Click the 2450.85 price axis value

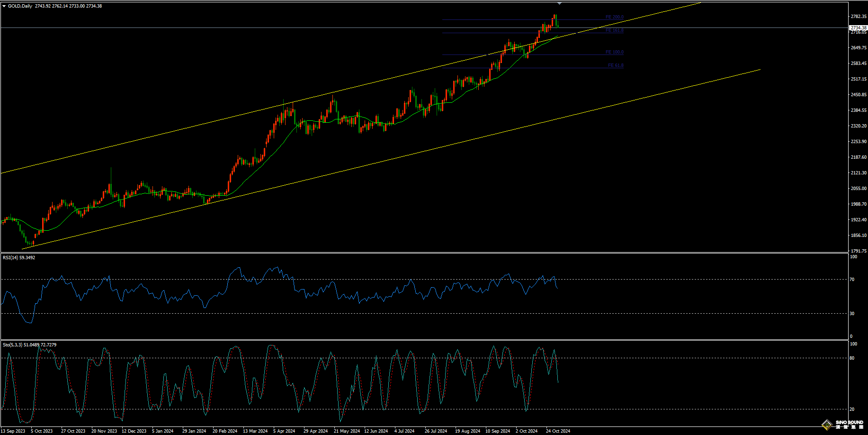[x=859, y=95]
